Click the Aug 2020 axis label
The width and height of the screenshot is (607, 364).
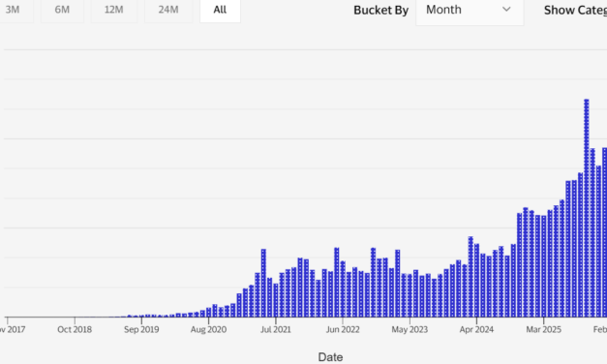(x=209, y=329)
